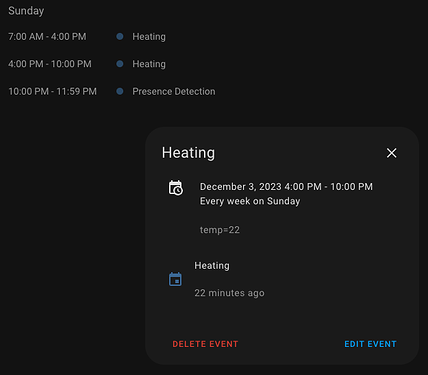Click the 10:00 PM - 11:59 PM time range
The height and width of the screenshot is (375, 428).
52,91
